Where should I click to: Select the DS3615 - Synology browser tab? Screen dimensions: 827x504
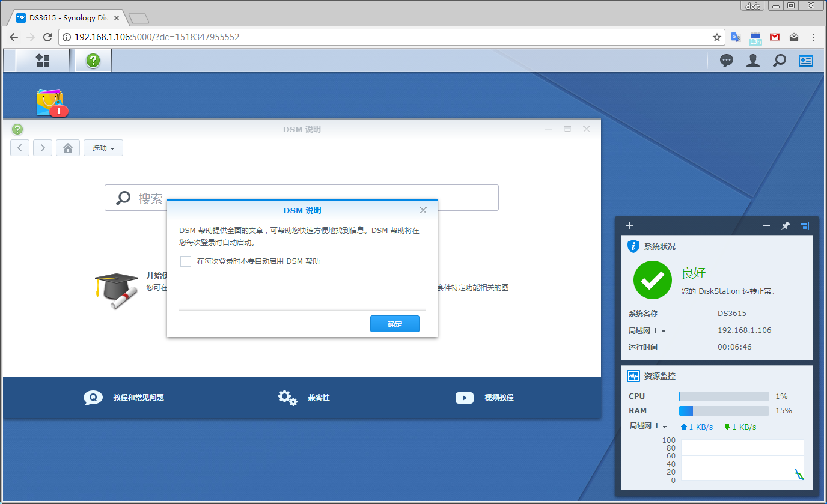(67, 18)
